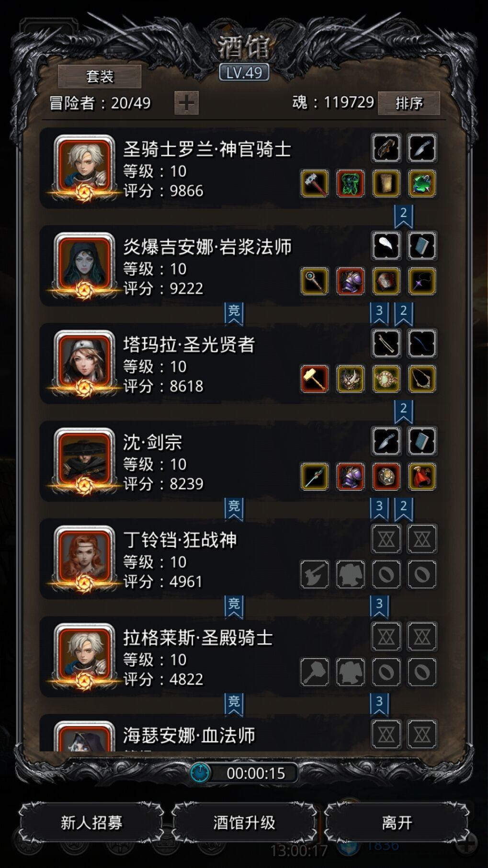Click the red cape accessory of 沈·剑宗
Screen dimensions: 488x868
coord(422,477)
